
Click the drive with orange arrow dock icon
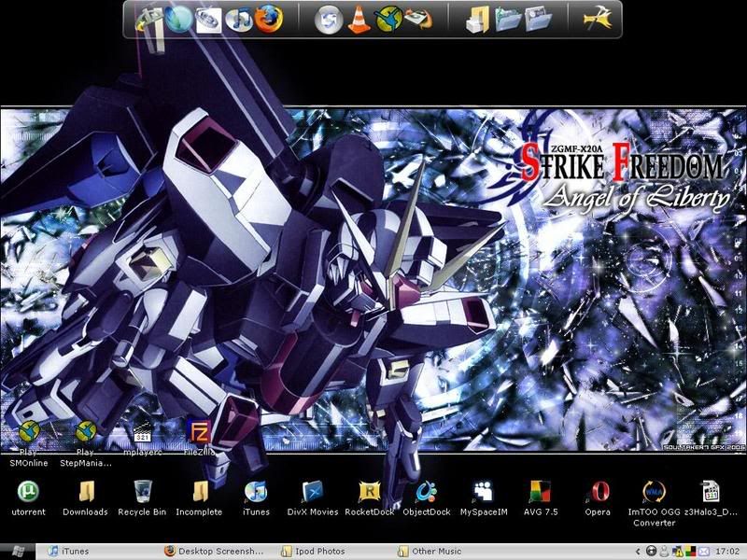coord(418,20)
